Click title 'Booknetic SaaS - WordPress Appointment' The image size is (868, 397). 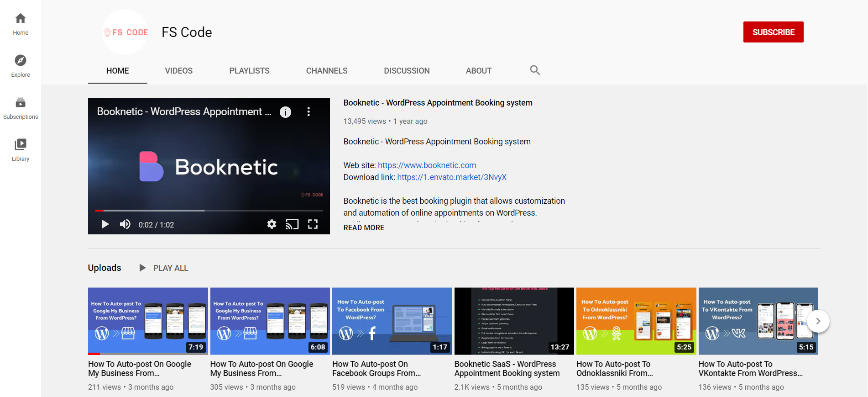507,369
